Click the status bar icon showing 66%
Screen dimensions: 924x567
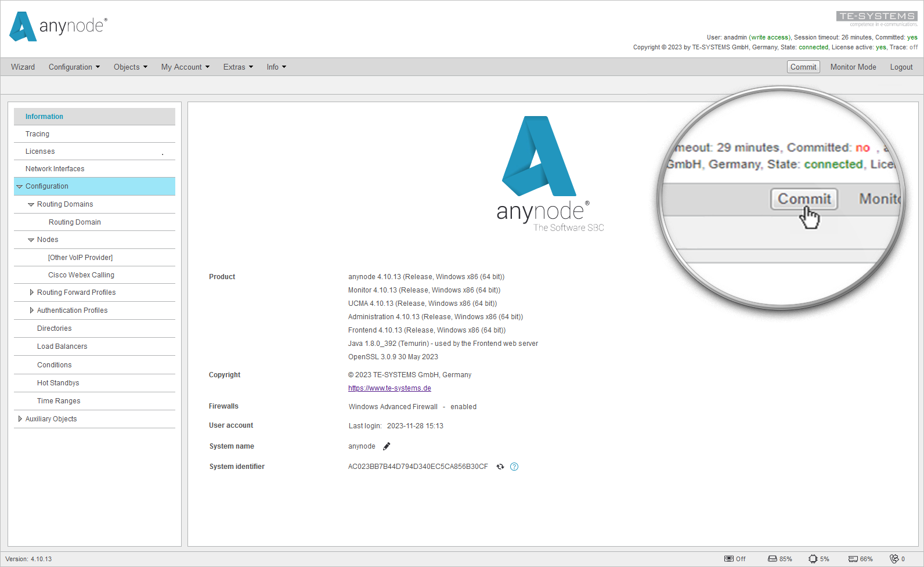click(853, 559)
